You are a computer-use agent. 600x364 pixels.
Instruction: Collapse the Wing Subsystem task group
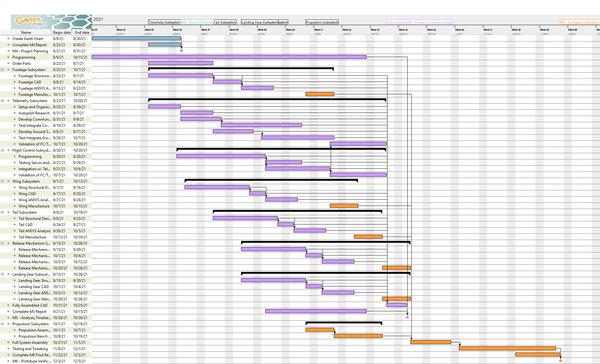[2, 181]
